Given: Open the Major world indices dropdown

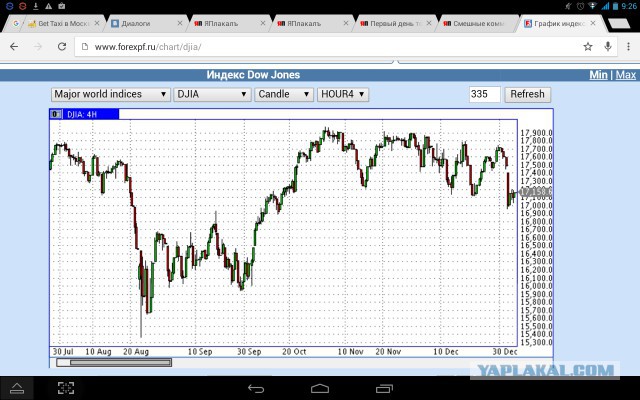Looking at the screenshot, I should [x=110, y=94].
